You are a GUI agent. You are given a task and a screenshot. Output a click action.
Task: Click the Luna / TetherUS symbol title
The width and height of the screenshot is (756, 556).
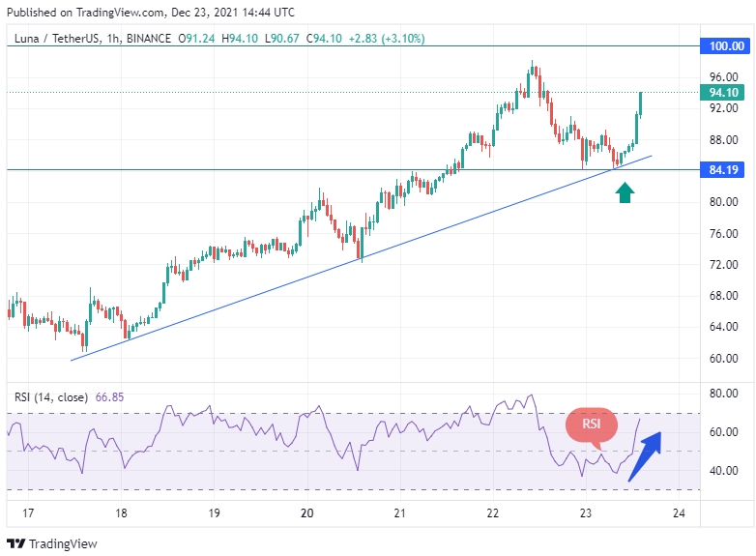[x=56, y=39]
